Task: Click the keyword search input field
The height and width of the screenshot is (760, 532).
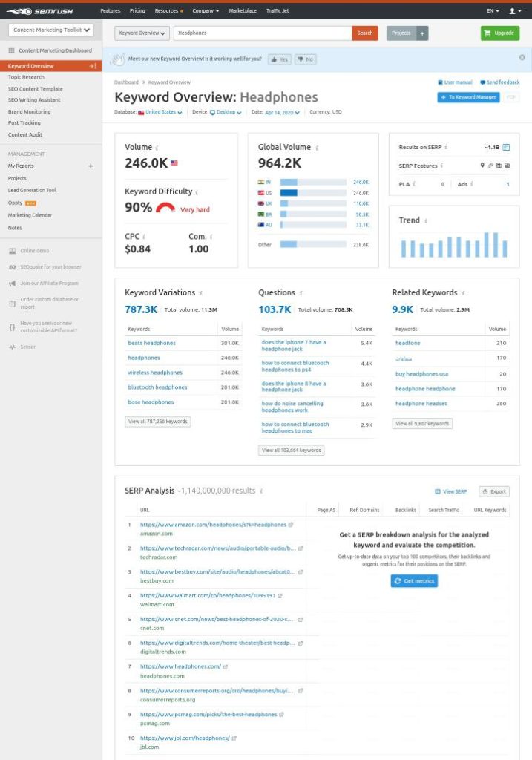Action: (263, 33)
